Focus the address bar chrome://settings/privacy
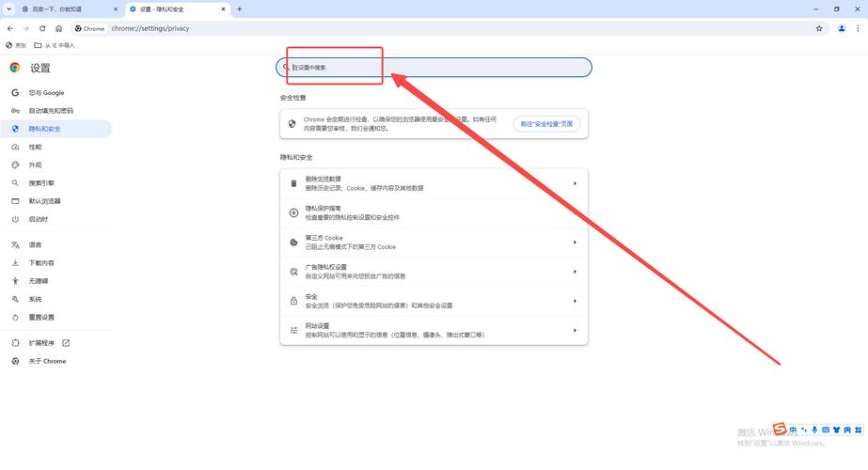 coord(150,28)
